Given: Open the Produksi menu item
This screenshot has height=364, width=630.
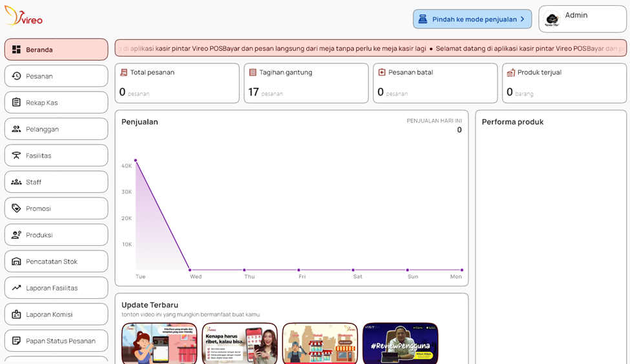Looking at the screenshot, I should [56, 235].
